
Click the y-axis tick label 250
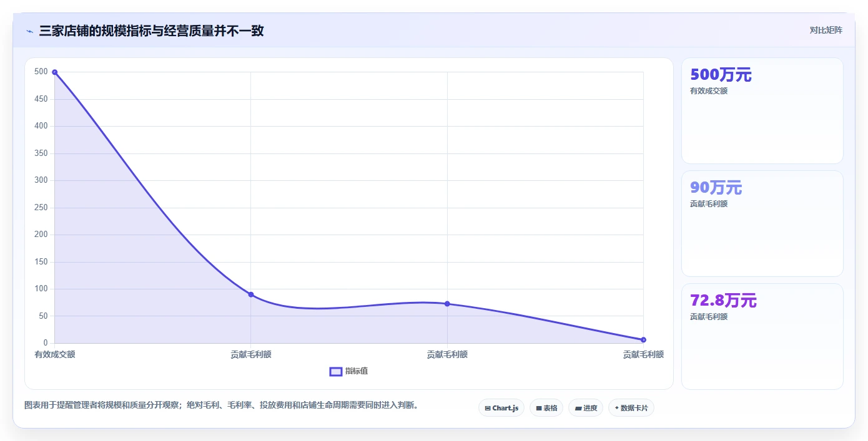(x=41, y=208)
